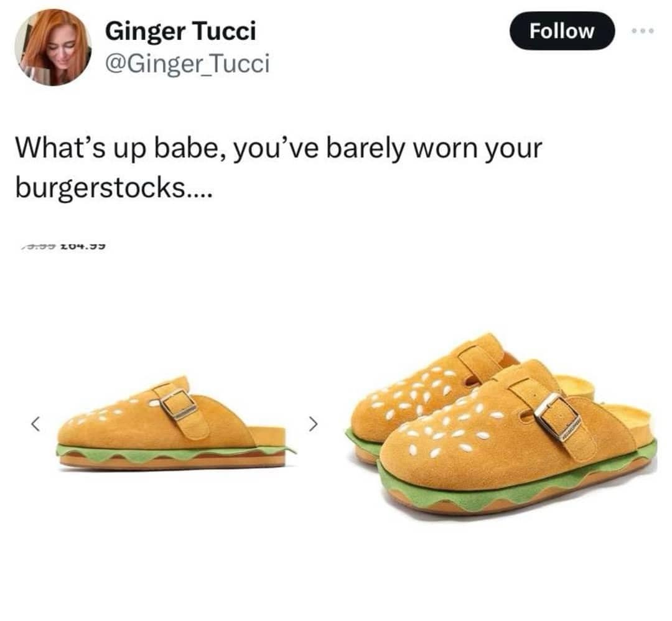Click the struck-through original price
Viewport: 672px width, 621px height.
pos(38,246)
